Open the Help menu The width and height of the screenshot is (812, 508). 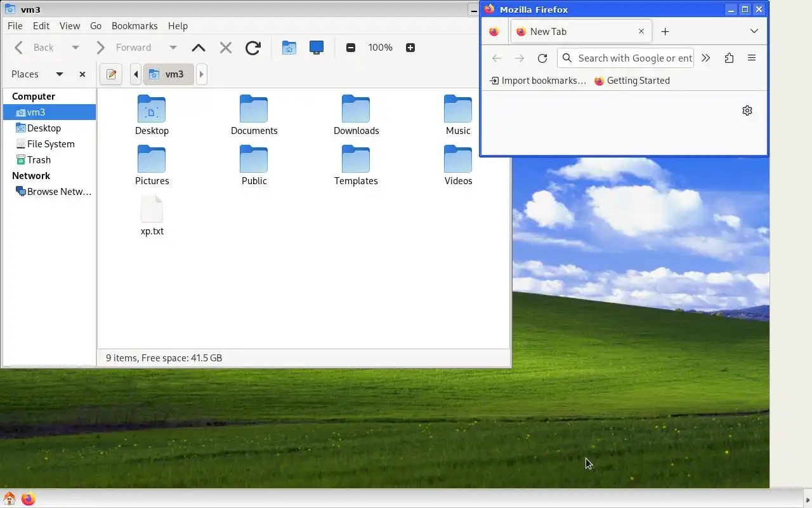click(178, 26)
